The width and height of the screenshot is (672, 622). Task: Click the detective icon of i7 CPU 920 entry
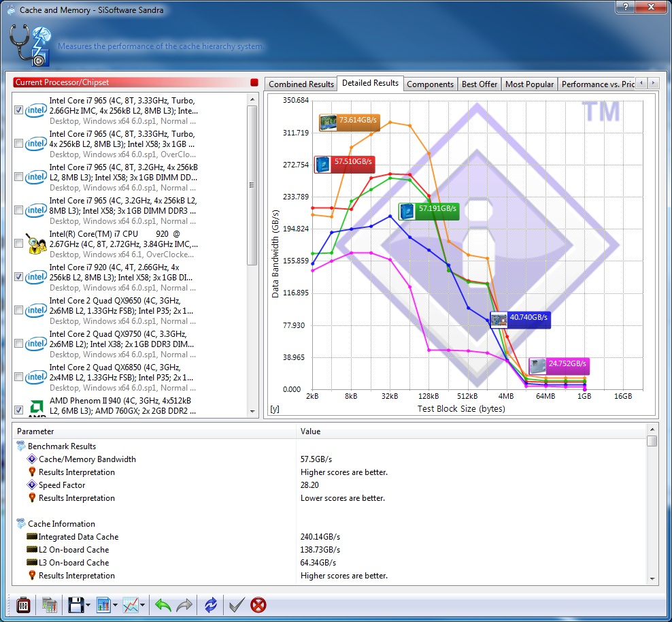click(35, 244)
